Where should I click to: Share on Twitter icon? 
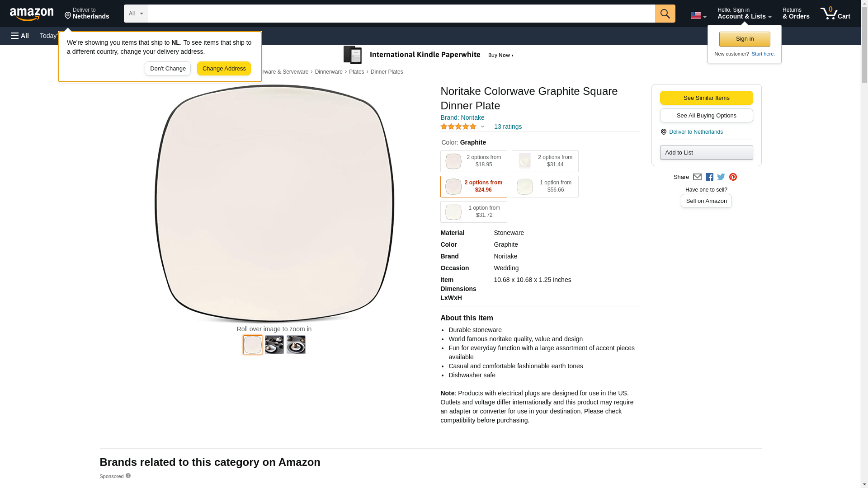(x=721, y=177)
